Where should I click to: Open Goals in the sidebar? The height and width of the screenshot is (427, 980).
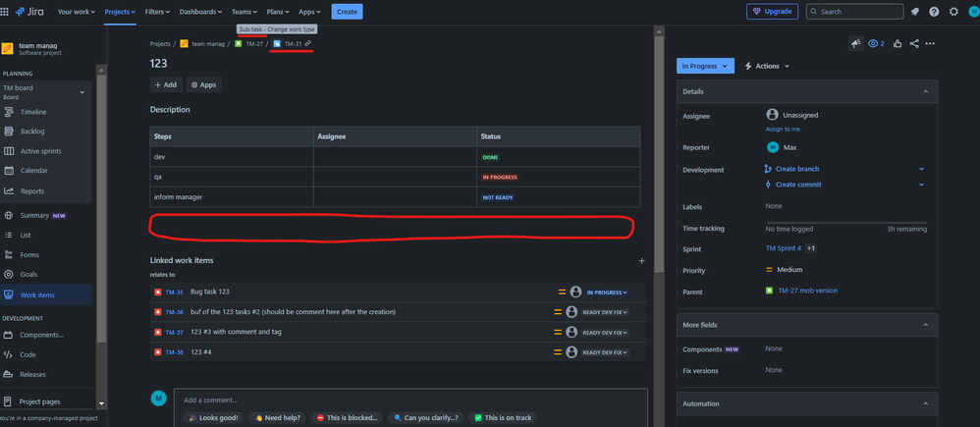[x=28, y=274]
